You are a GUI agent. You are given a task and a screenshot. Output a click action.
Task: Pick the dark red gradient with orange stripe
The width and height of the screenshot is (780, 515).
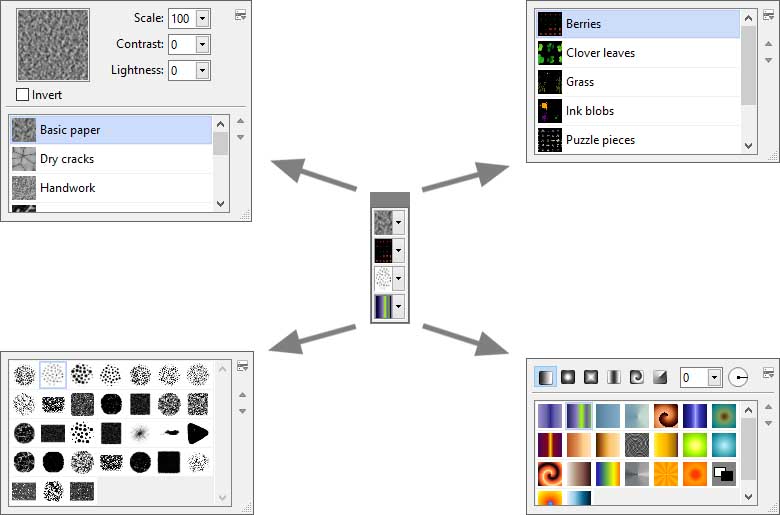pyautogui.click(x=550, y=445)
